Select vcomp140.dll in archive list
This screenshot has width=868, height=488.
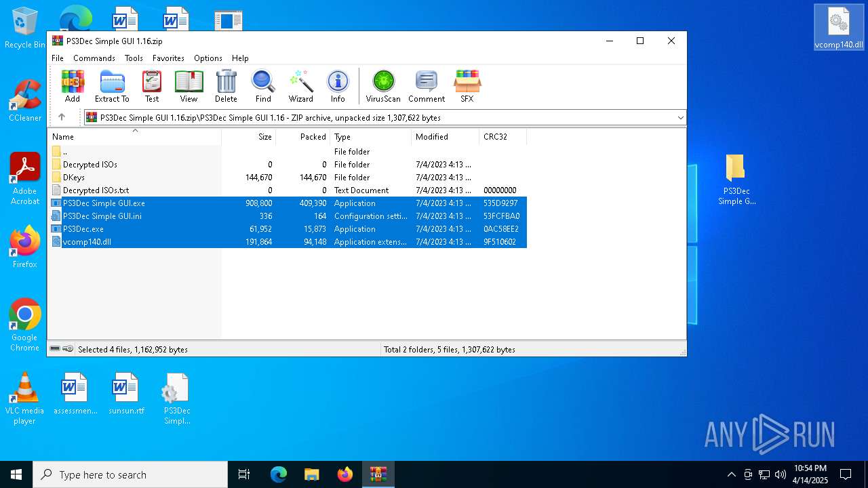pos(288,242)
